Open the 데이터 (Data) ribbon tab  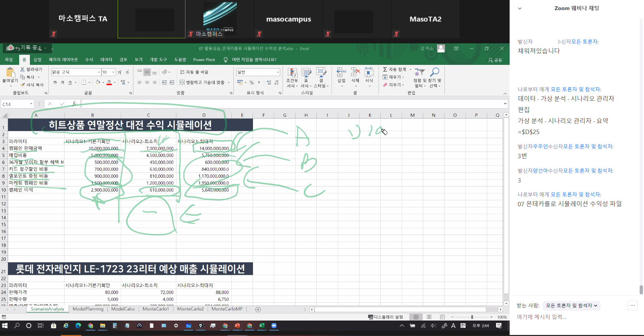tap(106, 59)
